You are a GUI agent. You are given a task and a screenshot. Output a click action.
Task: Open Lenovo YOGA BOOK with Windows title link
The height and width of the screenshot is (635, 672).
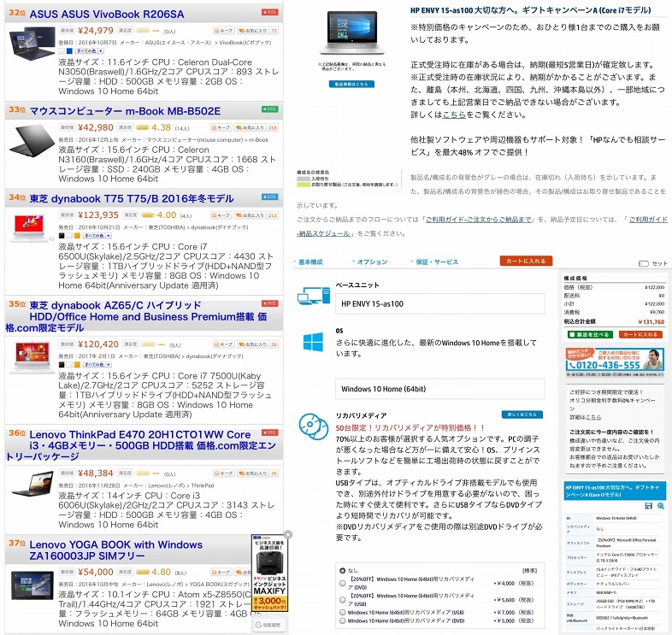115,550
